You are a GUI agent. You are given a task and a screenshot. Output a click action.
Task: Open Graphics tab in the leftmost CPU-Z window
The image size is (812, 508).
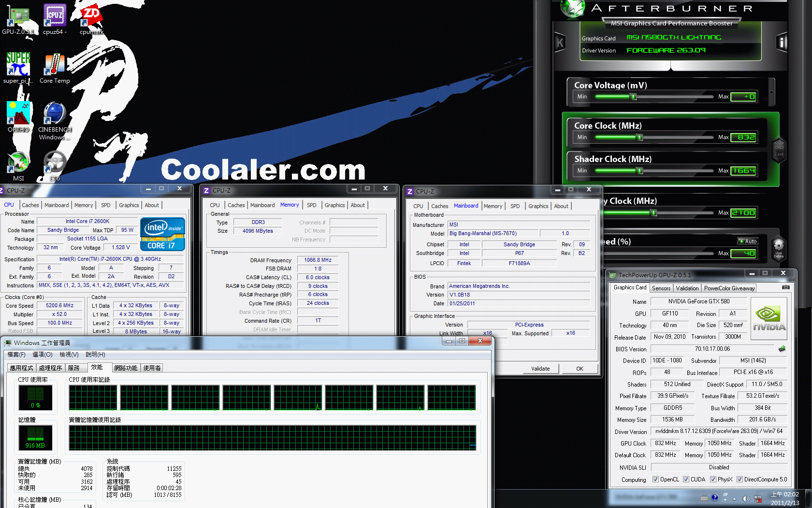point(129,205)
